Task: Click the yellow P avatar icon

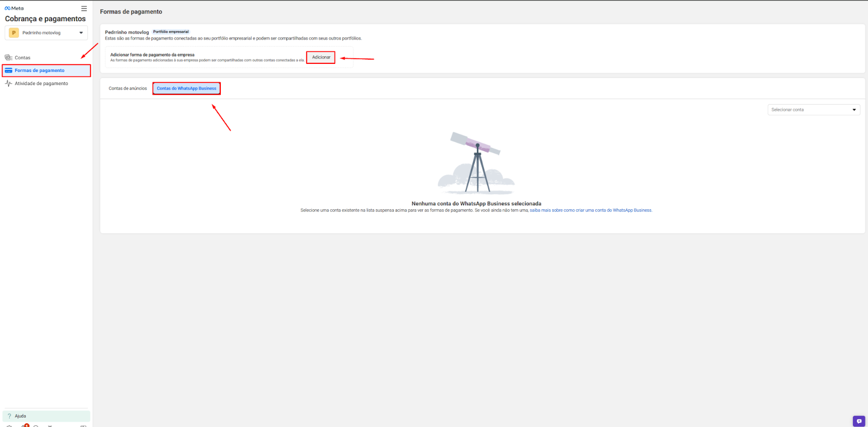Action: coord(14,33)
